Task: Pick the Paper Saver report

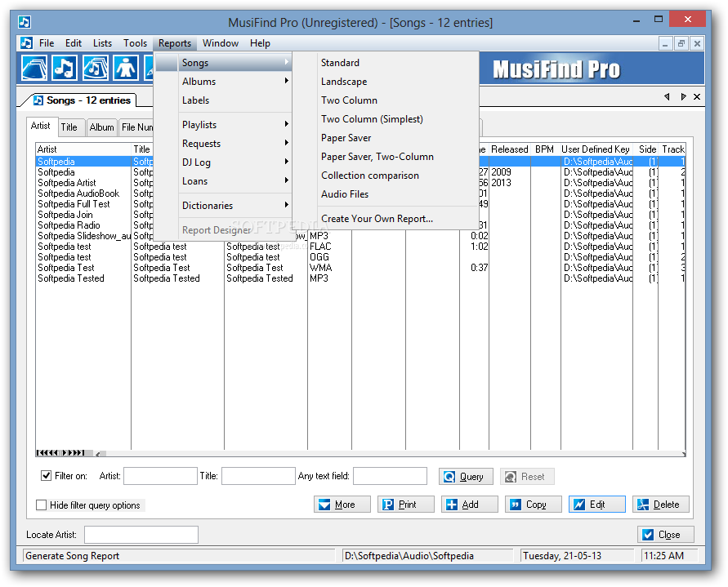Action: [x=346, y=138]
